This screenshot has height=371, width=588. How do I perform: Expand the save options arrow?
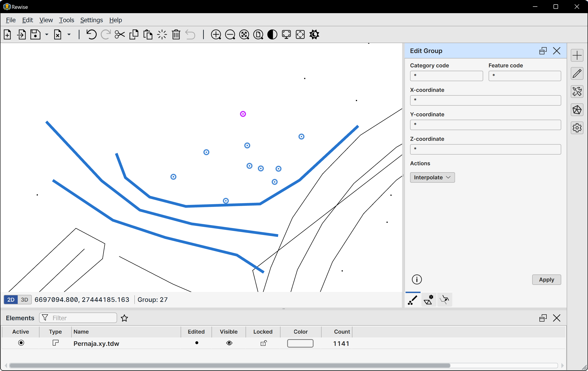pos(47,35)
